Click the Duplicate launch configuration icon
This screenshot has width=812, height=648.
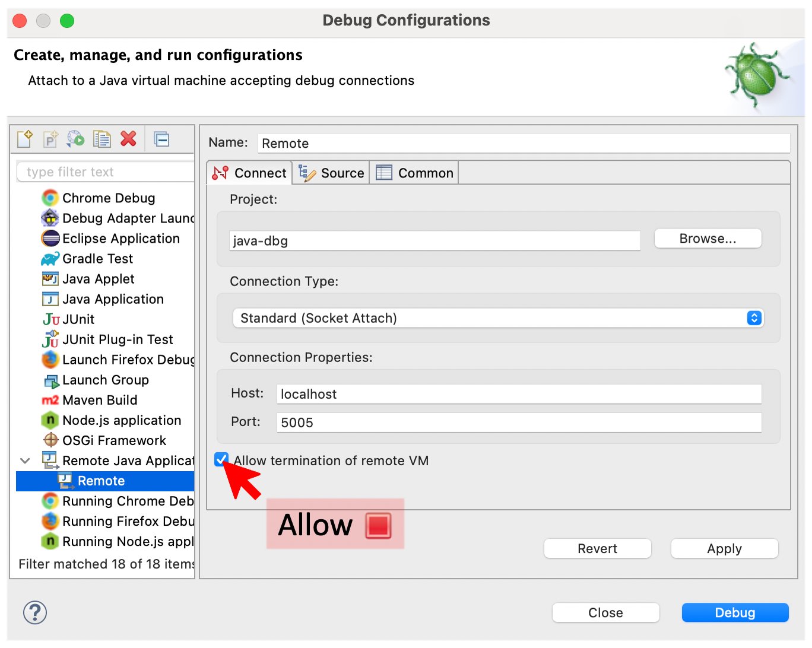[x=102, y=139]
